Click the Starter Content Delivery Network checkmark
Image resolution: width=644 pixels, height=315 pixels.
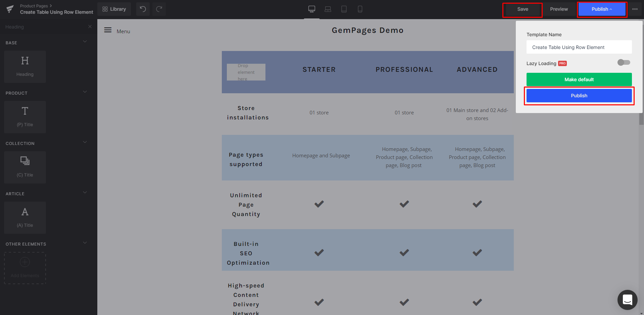319,302
